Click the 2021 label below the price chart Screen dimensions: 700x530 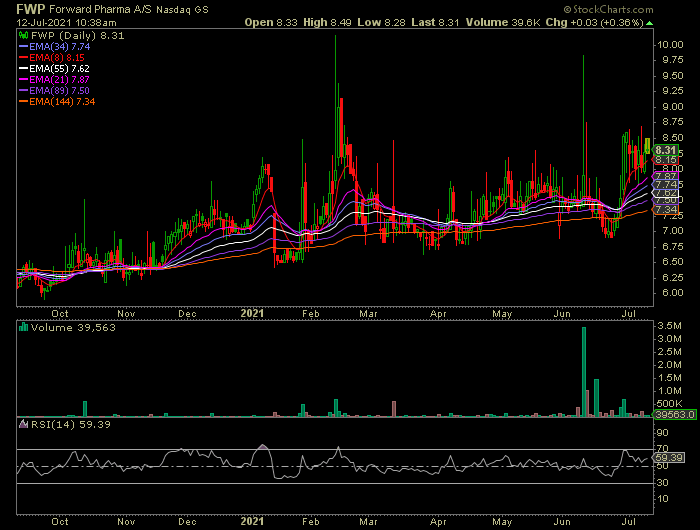tap(252, 313)
